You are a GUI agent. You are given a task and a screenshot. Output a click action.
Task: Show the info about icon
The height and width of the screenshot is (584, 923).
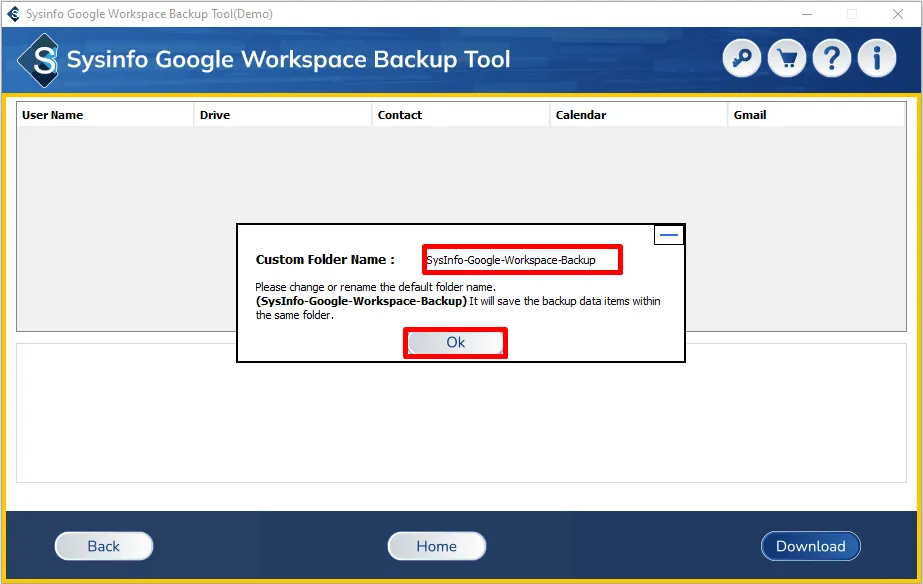(876, 58)
